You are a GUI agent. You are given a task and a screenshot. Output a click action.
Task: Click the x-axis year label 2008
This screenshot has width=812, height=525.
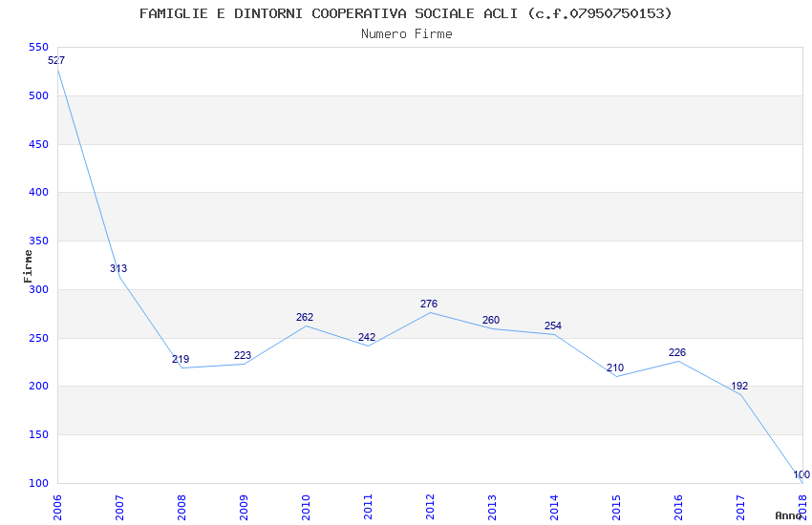pos(182,508)
